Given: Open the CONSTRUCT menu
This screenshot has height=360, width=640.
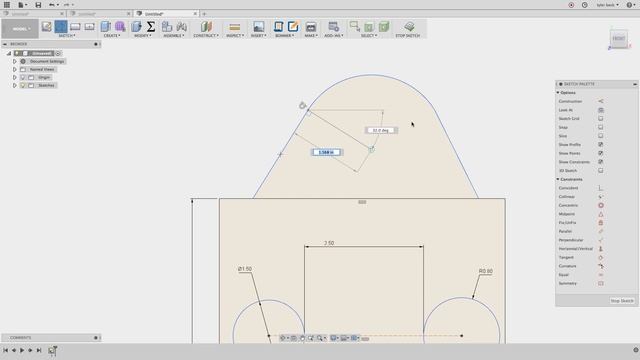Looking at the screenshot, I should [x=206, y=36].
